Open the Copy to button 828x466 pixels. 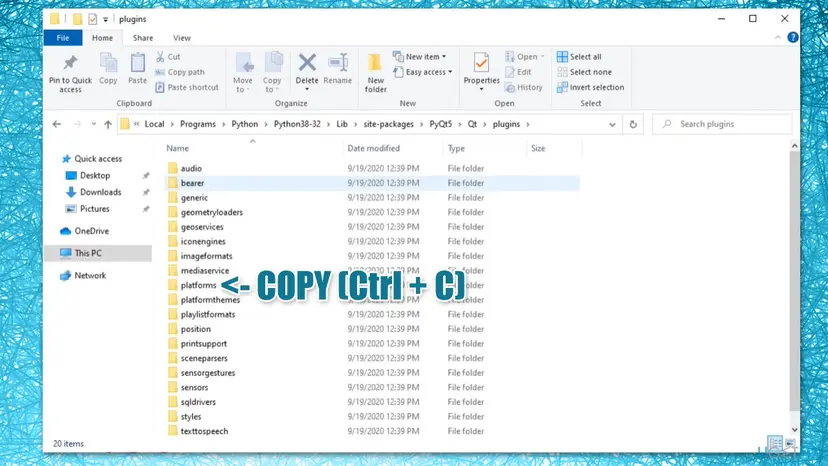click(272, 73)
